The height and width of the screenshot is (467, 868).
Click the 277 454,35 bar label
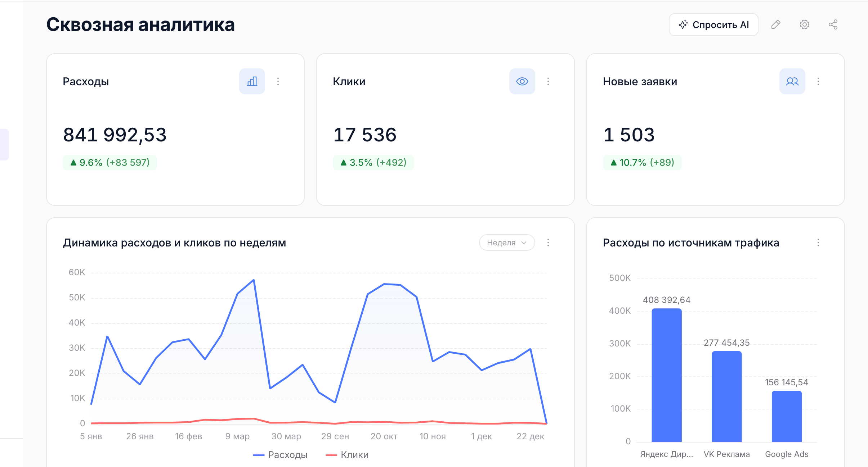point(727,343)
